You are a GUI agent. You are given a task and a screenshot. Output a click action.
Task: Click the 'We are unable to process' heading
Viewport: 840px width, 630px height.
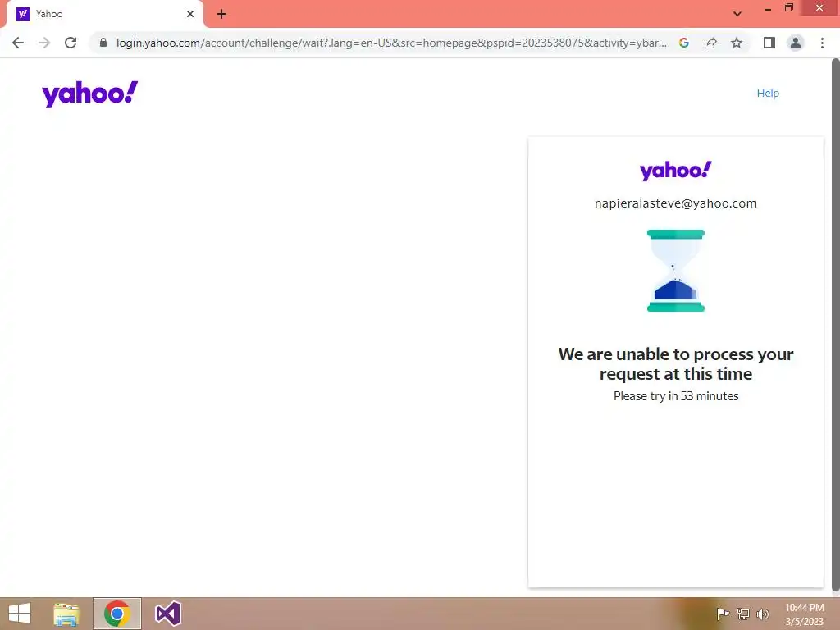[x=676, y=363]
